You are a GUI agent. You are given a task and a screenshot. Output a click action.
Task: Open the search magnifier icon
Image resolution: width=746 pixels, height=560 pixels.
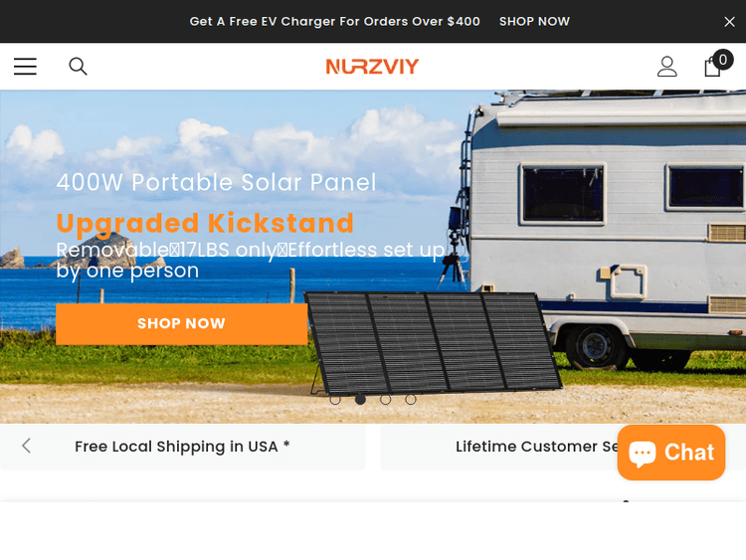click(x=78, y=67)
